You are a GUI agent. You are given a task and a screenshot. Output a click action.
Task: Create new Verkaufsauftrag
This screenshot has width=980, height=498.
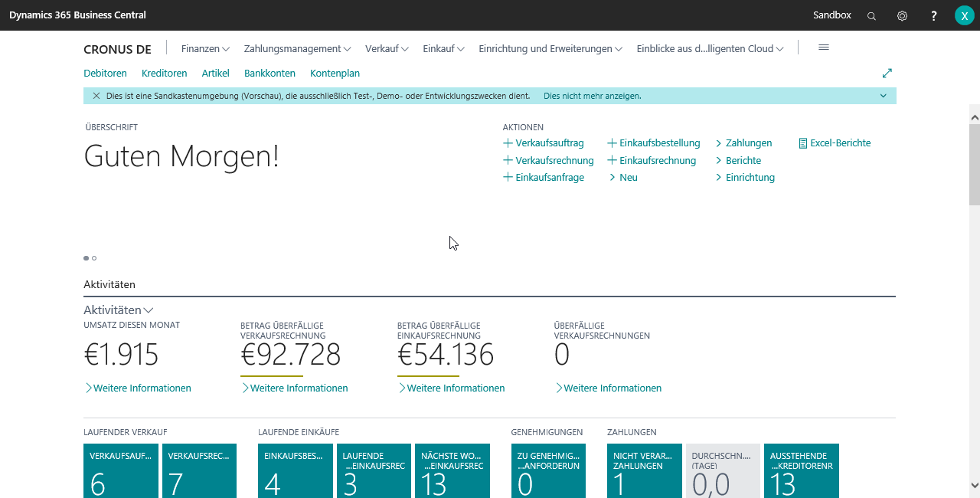point(544,143)
